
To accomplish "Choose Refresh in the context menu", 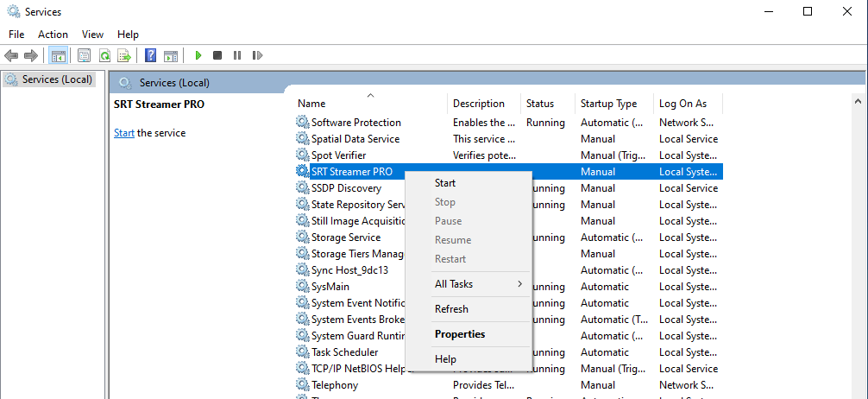I will pyautogui.click(x=469, y=308).
